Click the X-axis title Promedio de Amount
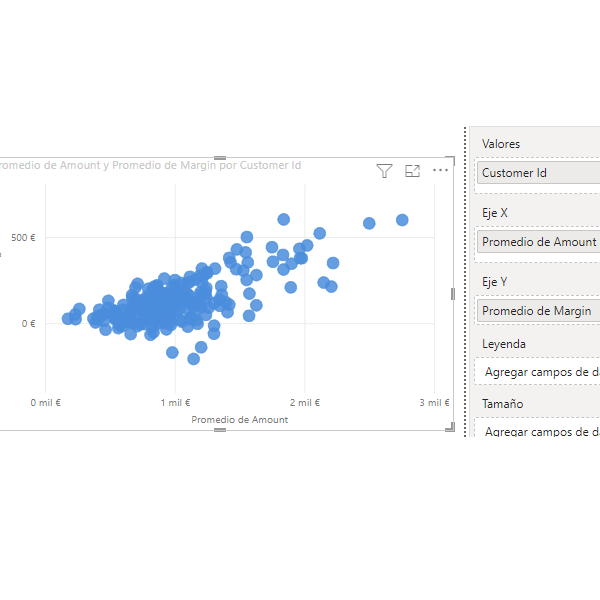 pyautogui.click(x=240, y=420)
